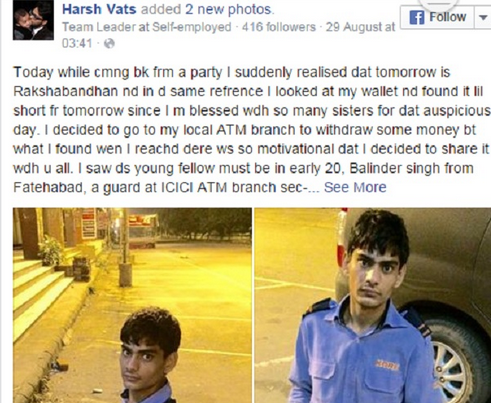Click the orange badge on guard's shirt
This screenshot has height=403, width=493.
tap(387, 365)
